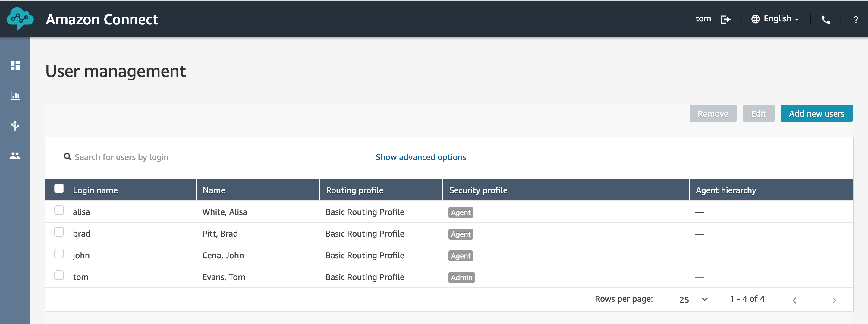Click the name Cena, John
Image resolution: width=868 pixels, height=324 pixels.
click(223, 255)
